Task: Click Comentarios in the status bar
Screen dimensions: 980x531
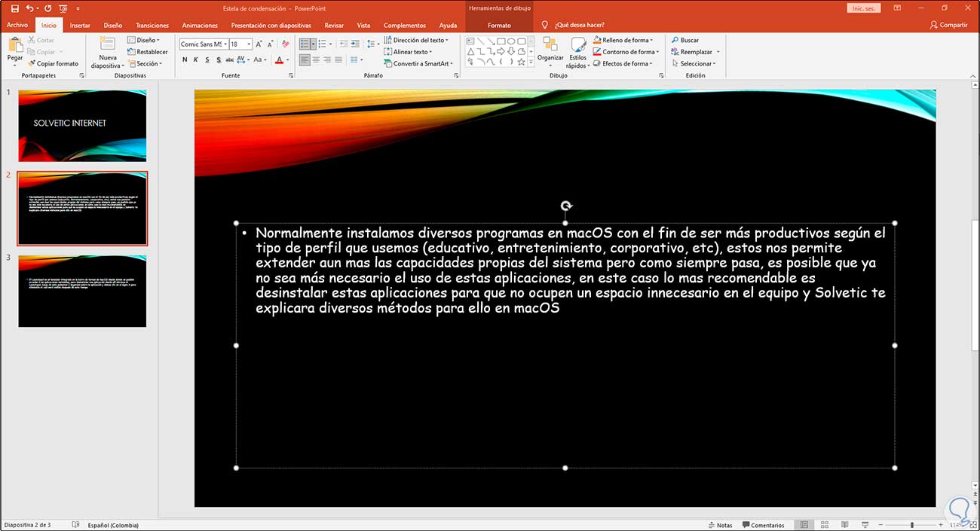Action: pyautogui.click(x=763, y=525)
